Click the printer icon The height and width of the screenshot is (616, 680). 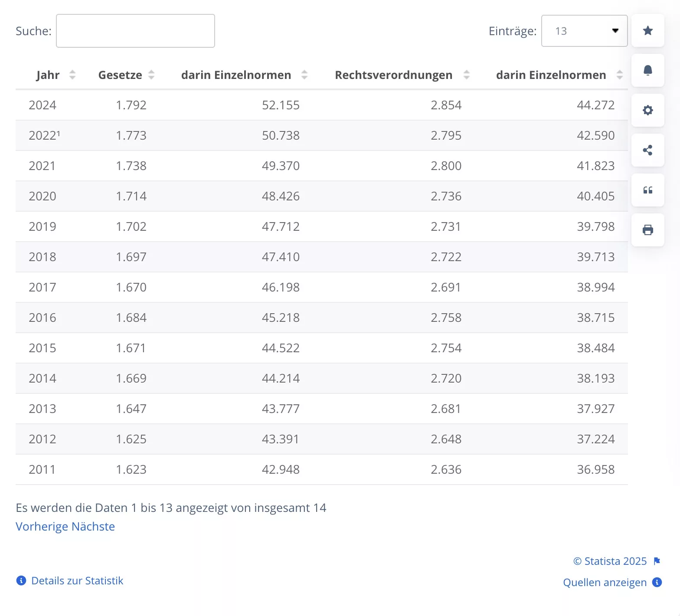point(648,230)
